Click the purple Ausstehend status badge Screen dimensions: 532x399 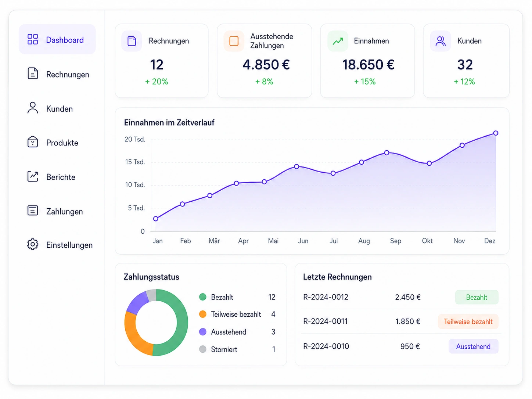tap(473, 346)
